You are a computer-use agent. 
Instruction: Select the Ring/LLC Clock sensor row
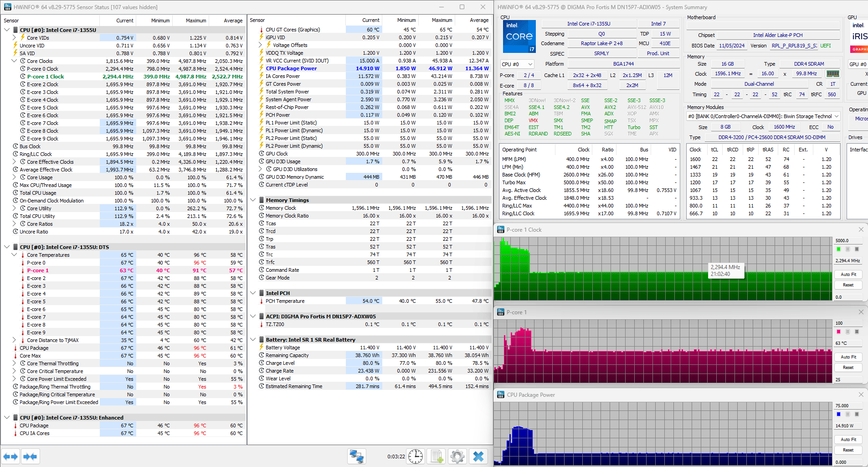click(x=123, y=154)
